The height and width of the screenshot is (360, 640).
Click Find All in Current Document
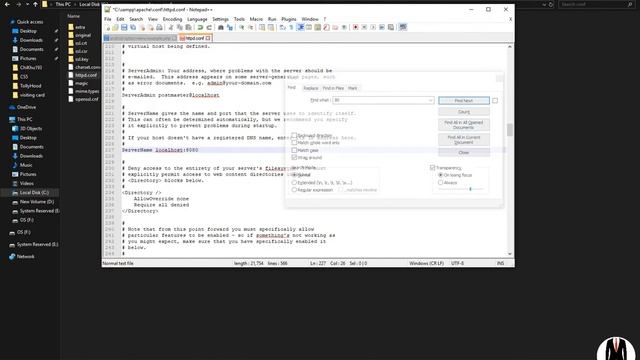tap(464, 140)
